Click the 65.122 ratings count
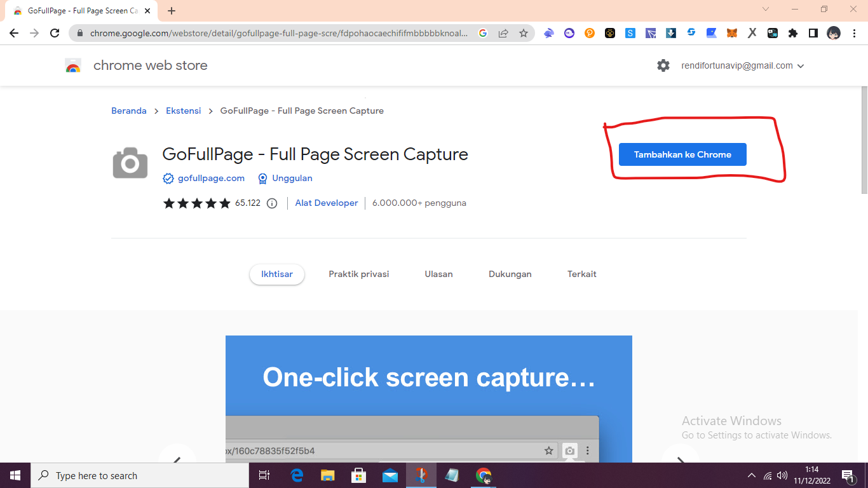 pyautogui.click(x=248, y=203)
